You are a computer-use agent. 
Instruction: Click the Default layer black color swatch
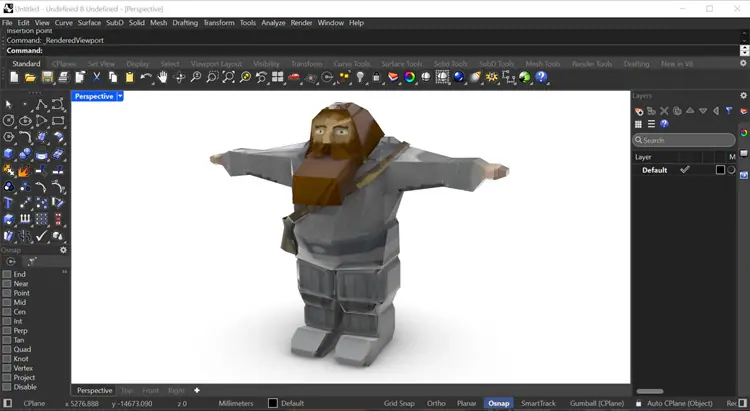coord(720,170)
